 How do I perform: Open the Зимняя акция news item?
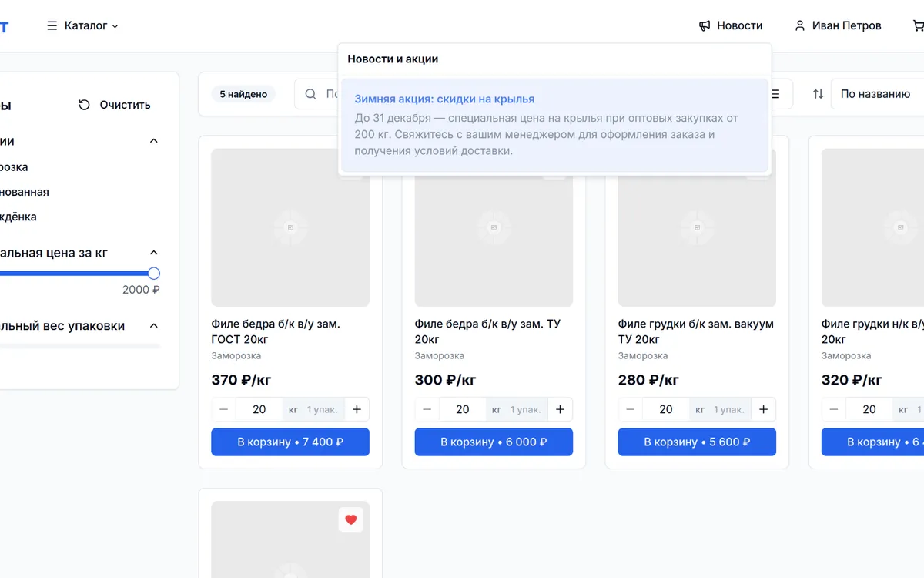(x=554, y=125)
